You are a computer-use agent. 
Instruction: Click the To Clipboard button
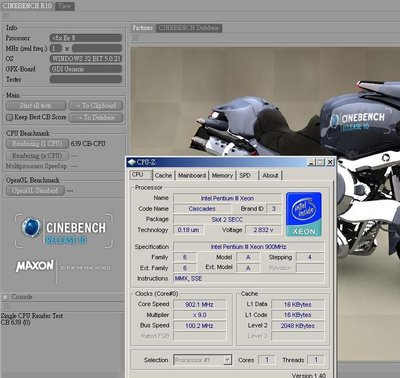coord(96,106)
